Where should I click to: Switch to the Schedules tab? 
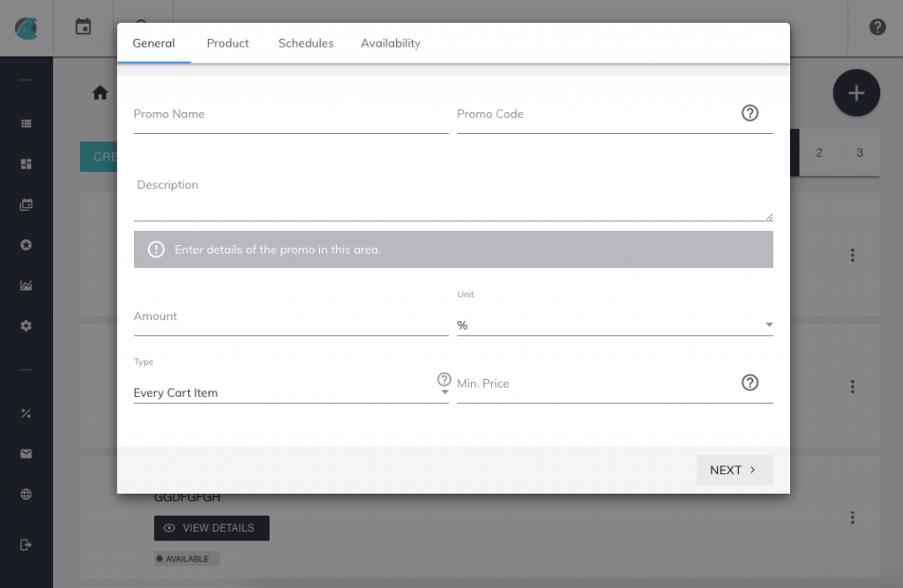click(306, 43)
